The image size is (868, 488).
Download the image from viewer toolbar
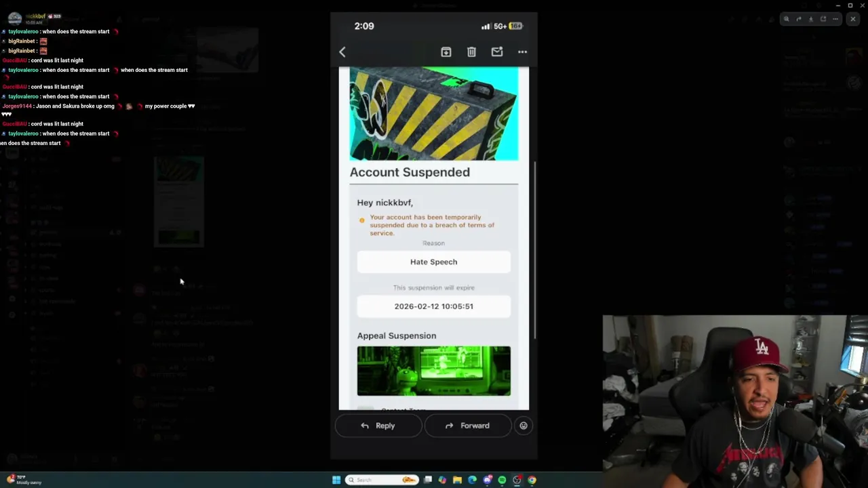coord(811,19)
